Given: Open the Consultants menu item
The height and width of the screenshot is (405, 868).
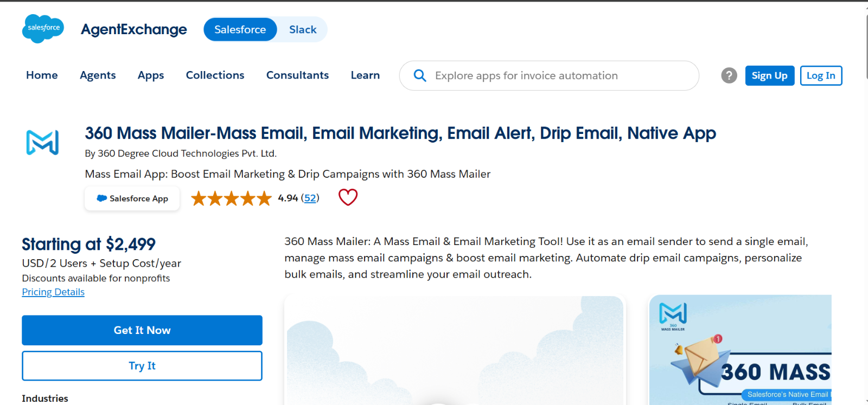Looking at the screenshot, I should [x=297, y=75].
